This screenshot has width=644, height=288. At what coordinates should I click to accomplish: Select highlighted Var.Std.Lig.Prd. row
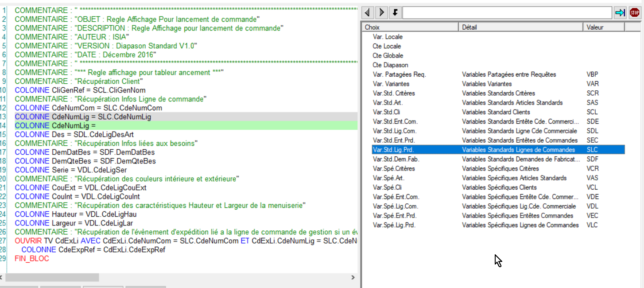(393, 150)
